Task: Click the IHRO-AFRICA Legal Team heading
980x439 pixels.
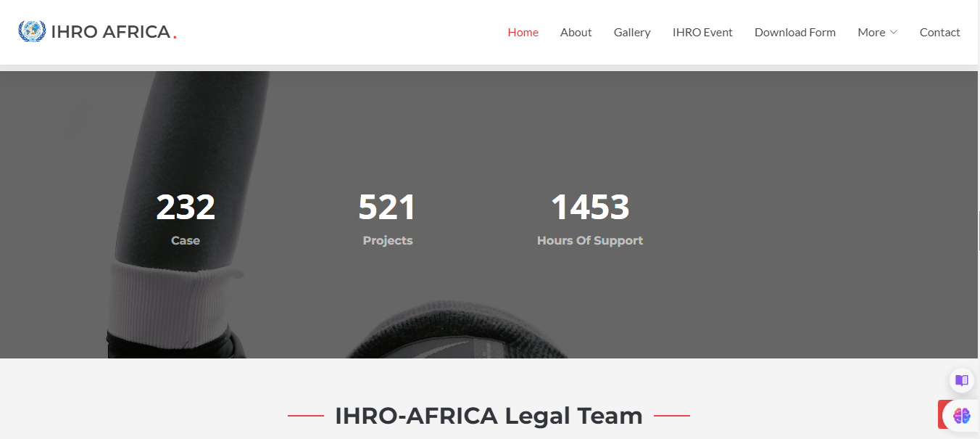Action: (489, 415)
